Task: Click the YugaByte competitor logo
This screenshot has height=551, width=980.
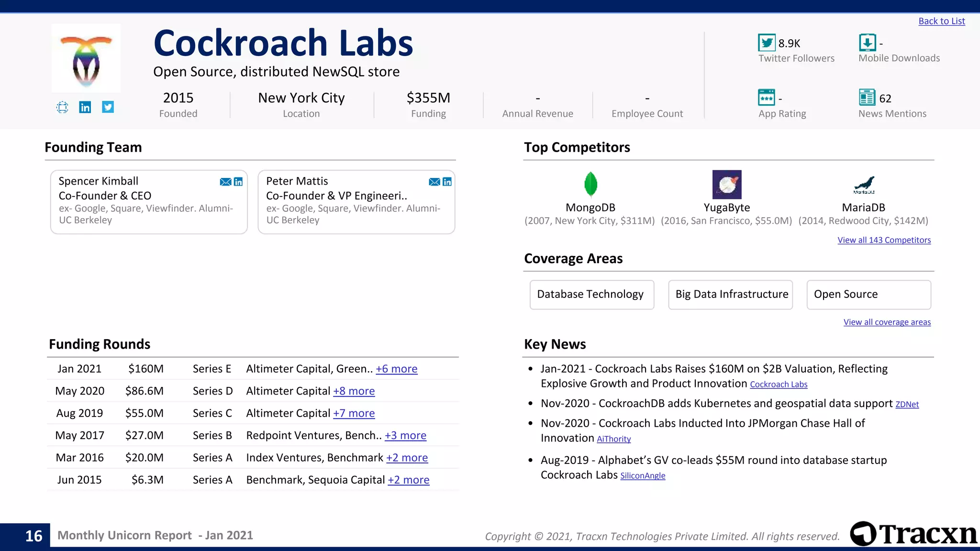Action: [x=727, y=185]
